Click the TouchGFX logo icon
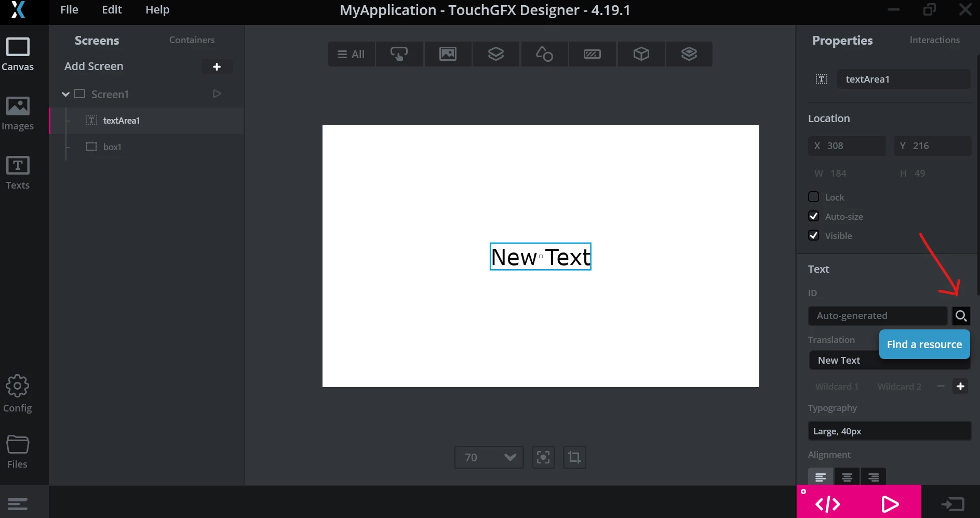Viewport: 980px width, 518px height. [x=18, y=10]
